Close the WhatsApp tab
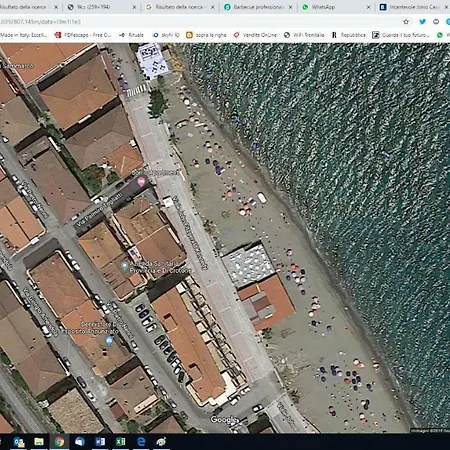Screen dimensions: 450x450 click(369, 7)
